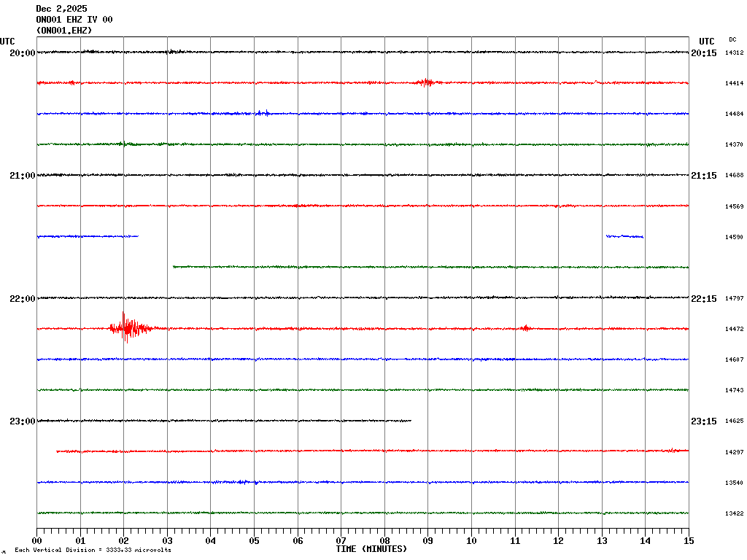The image size is (747, 560).
Task: Click the DC column header
Action: (x=732, y=39)
